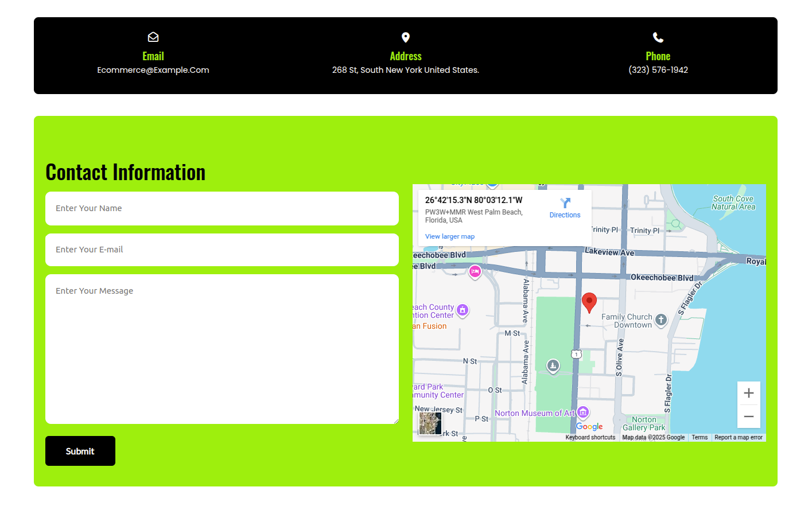Click the Google logo on the map
The width and height of the screenshot is (812, 514).
589,427
